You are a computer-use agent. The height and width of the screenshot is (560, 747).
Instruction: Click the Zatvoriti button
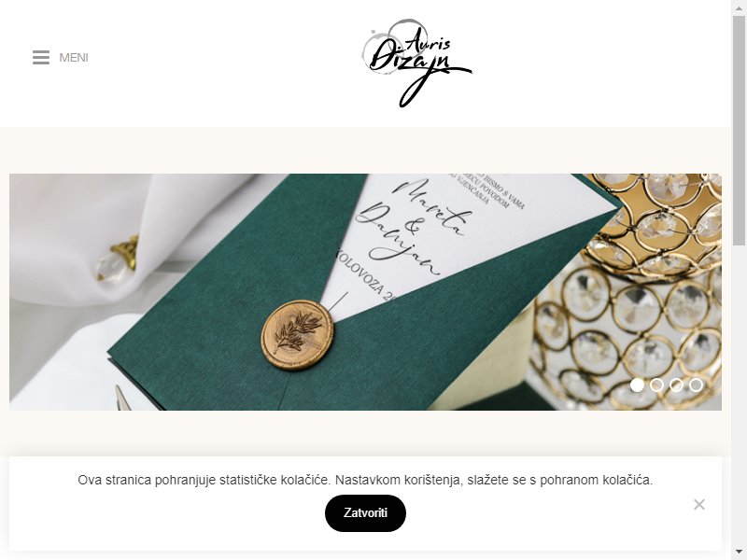click(365, 512)
